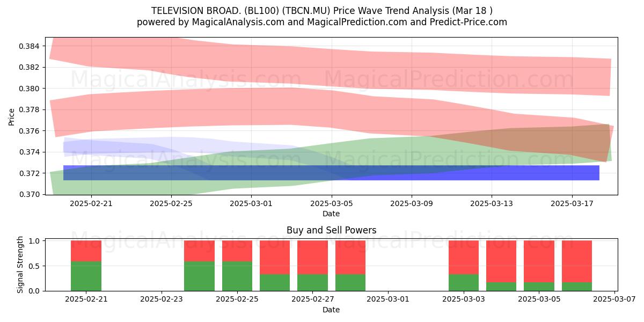Image resolution: width=644 pixels, height=322 pixels.
Task: Click the 2025-03-13 date tick label
Action: pyautogui.click(x=492, y=203)
